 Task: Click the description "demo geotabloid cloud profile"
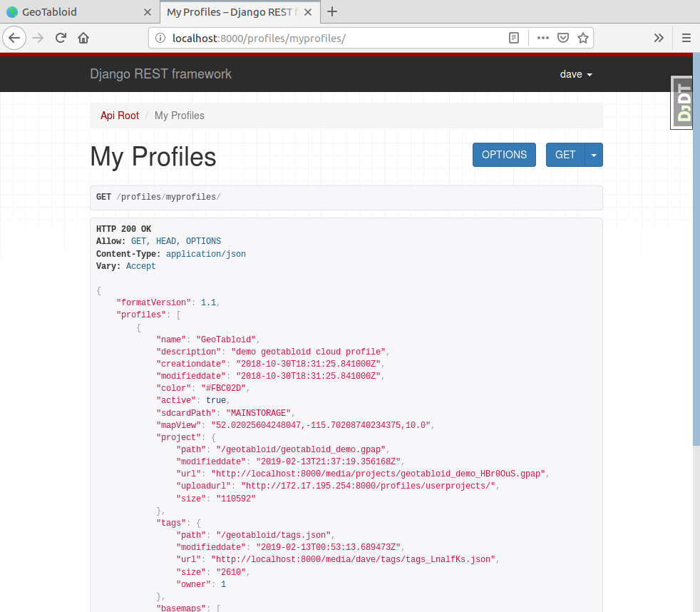(308, 352)
